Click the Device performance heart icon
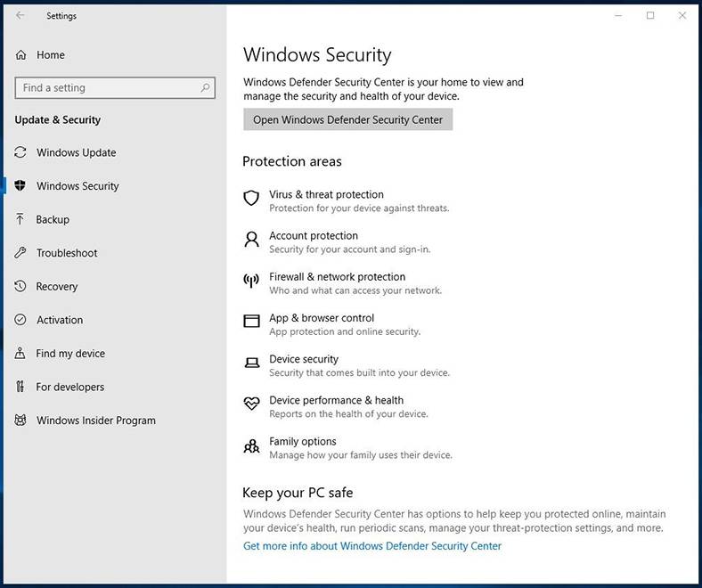The height and width of the screenshot is (588, 702). click(x=251, y=403)
